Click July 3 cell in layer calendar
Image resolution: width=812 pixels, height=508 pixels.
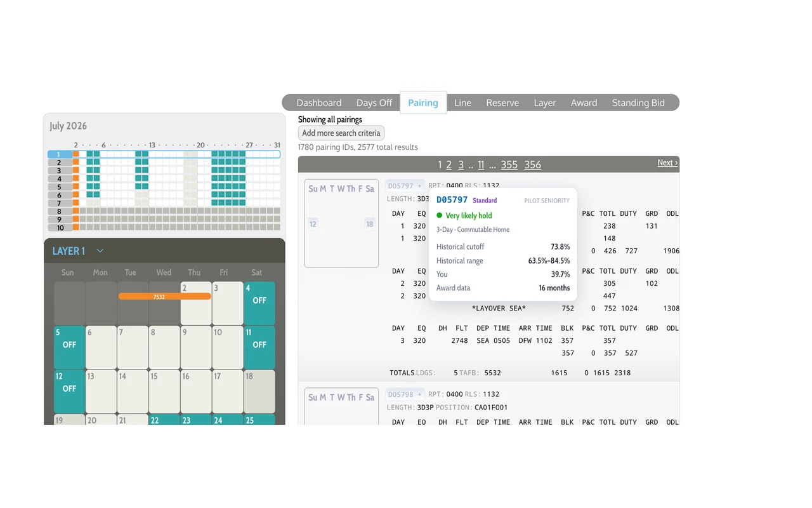(228, 304)
